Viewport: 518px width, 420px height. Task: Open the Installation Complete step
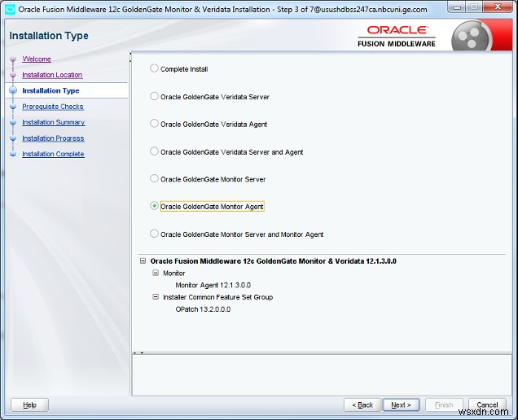pos(53,154)
